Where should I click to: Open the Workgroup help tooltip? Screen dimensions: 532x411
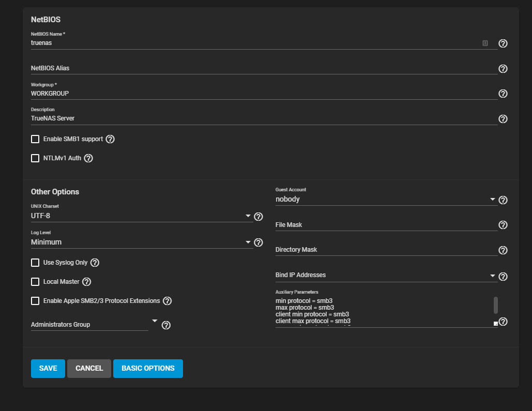[x=503, y=94]
